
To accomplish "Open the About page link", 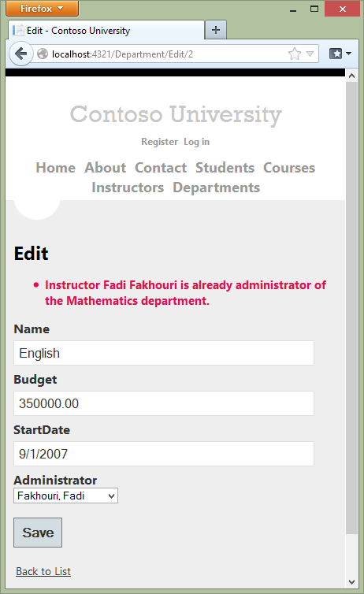I will tap(106, 168).
